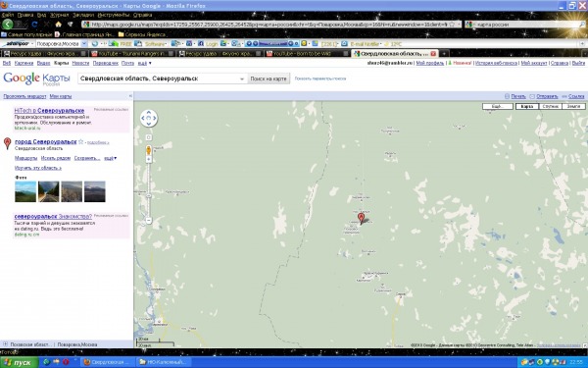Open the Закладки menu

point(83,15)
